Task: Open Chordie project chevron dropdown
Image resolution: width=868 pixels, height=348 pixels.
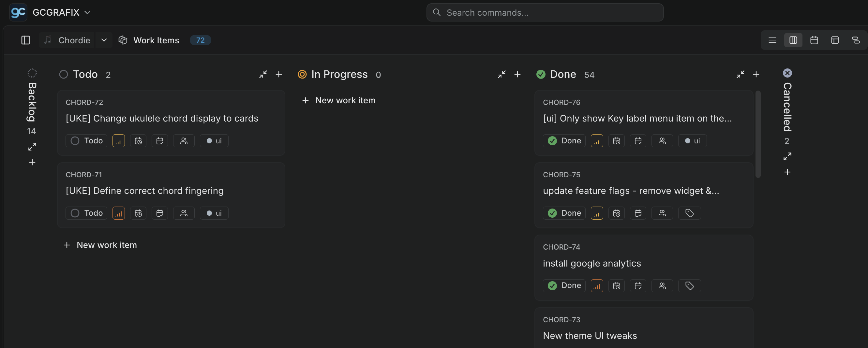Action: tap(104, 40)
